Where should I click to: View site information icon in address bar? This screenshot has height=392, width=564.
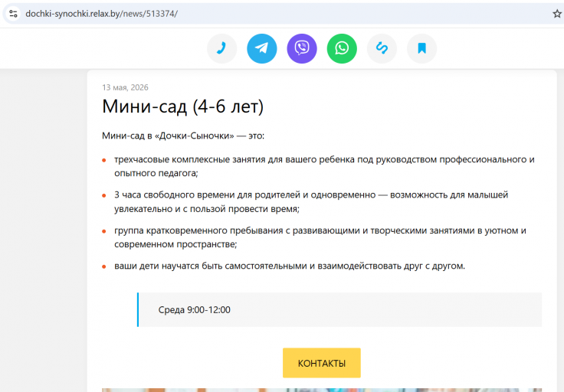(x=13, y=14)
